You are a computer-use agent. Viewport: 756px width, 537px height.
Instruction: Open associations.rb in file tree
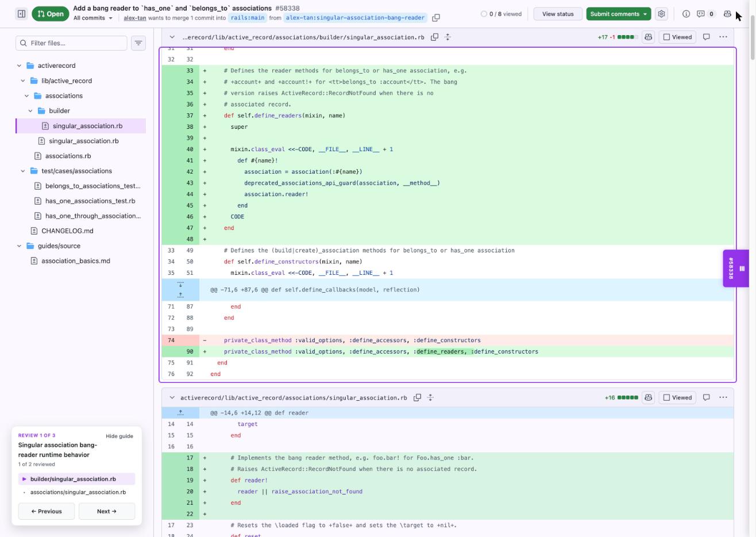68,156
